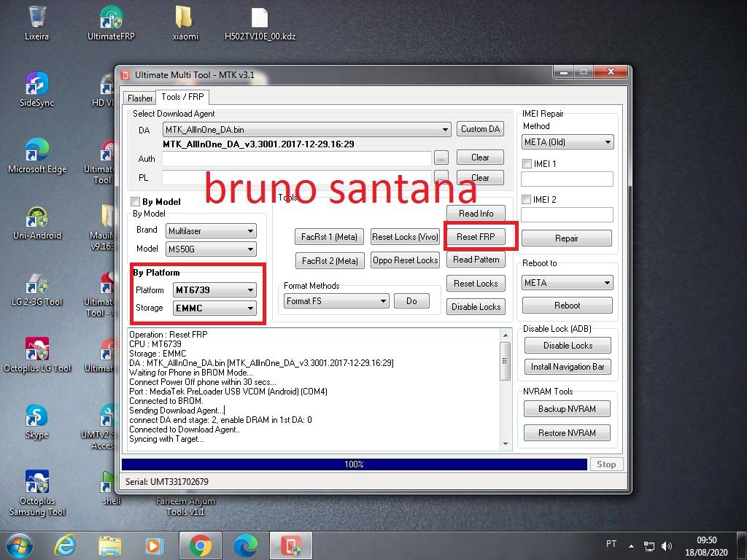Click the Restore NVRAM button
Image resolution: width=747 pixels, height=560 pixels.
[567, 433]
